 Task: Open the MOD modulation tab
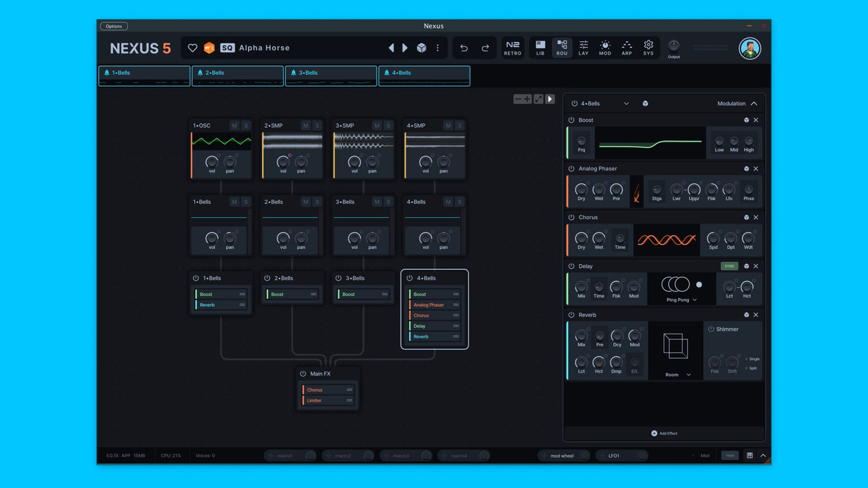click(x=605, y=48)
